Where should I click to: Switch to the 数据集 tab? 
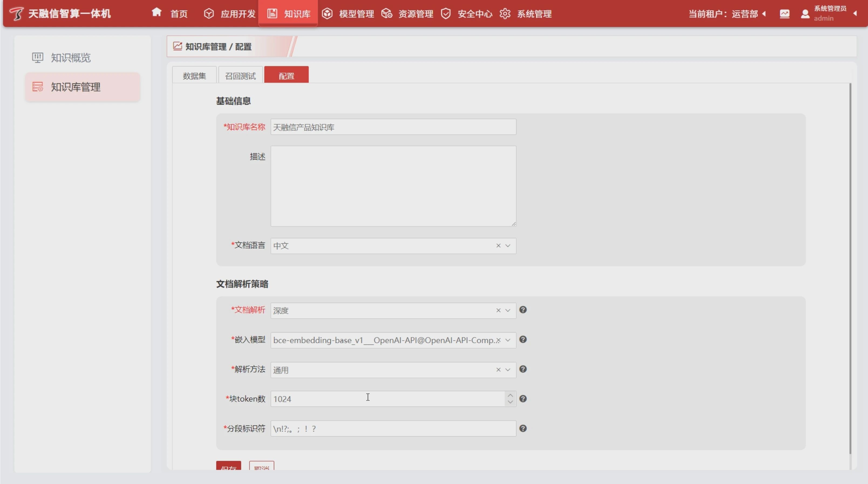(x=195, y=76)
